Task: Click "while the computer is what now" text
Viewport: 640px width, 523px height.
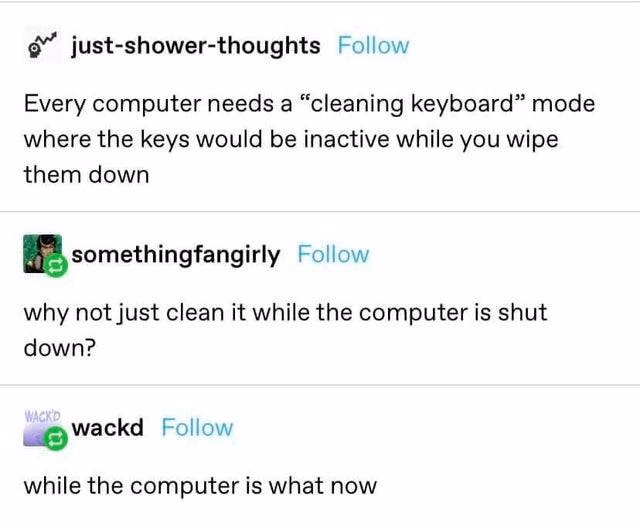Action: click(x=200, y=486)
